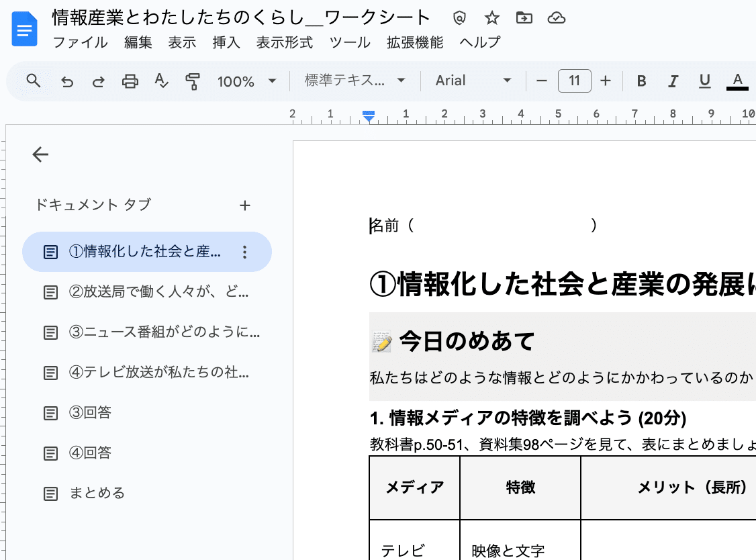Click the ドキュメント タブ panel label

(x=93, y=205)
